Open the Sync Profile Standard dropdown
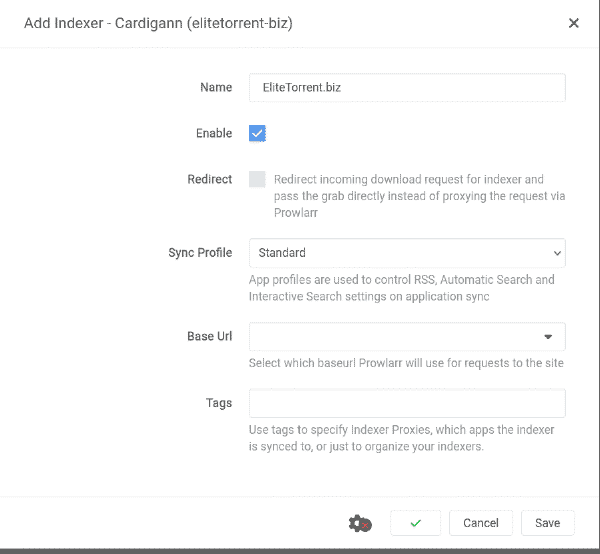600x554 pixels. click(x=407, y=253)
